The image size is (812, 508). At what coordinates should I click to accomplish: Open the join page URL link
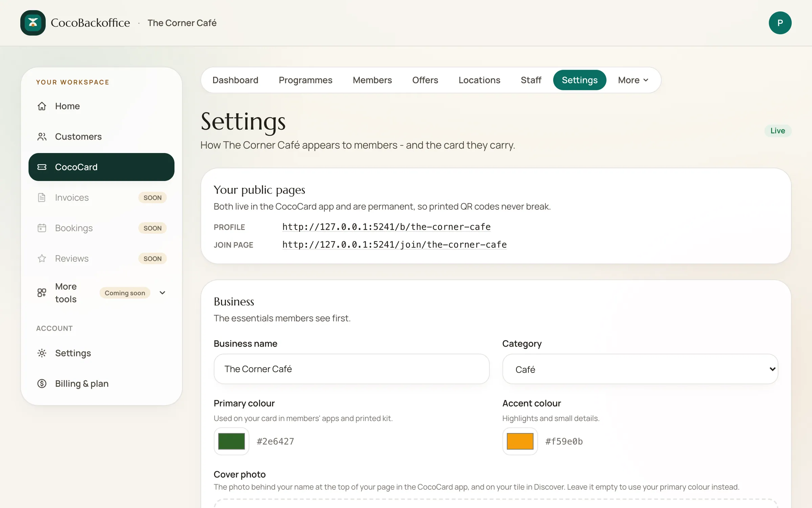(x=394, y=245)
